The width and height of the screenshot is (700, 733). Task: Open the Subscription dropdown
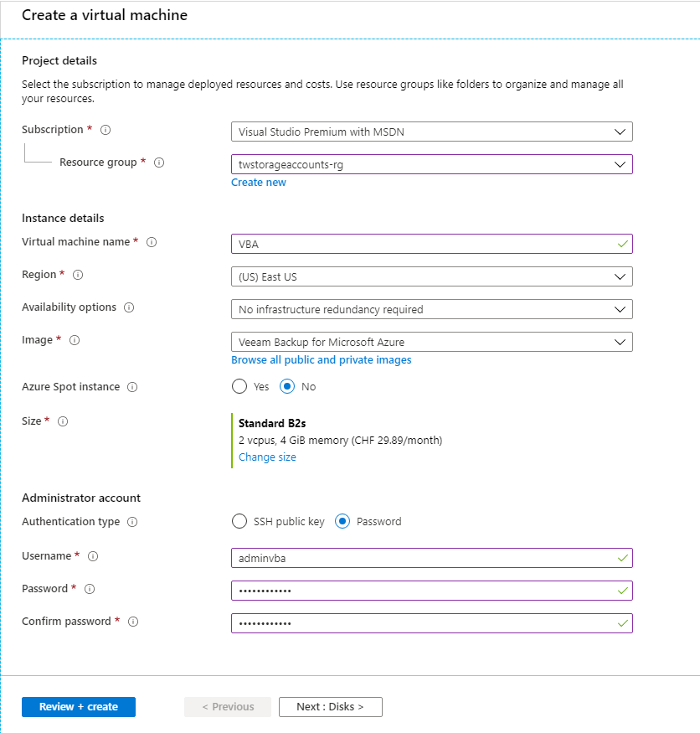(x=431, y=132)
